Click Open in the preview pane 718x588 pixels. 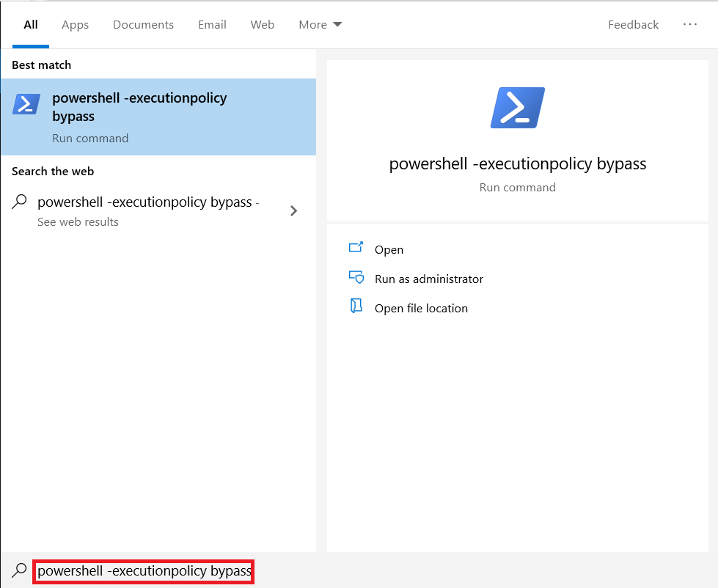pos(389,250)
